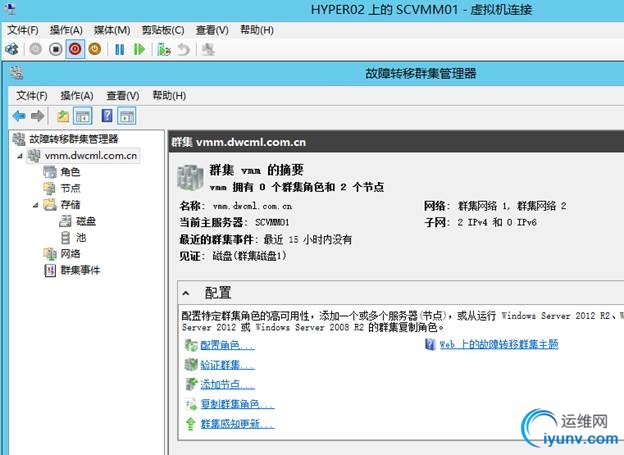
Task: Click the greyed Start VM icon
Action: (x=35, y=49)
